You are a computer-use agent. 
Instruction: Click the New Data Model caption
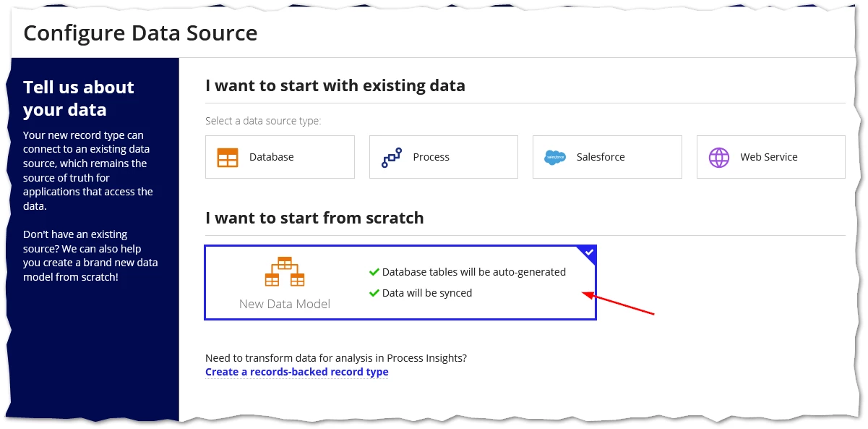(x=285, y=304)
